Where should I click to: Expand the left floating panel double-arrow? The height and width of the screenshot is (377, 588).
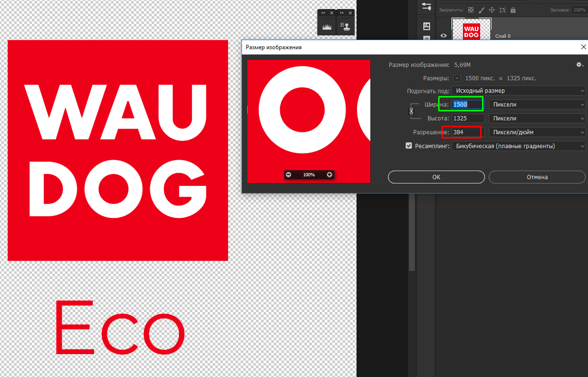click(x=323, y=13)
